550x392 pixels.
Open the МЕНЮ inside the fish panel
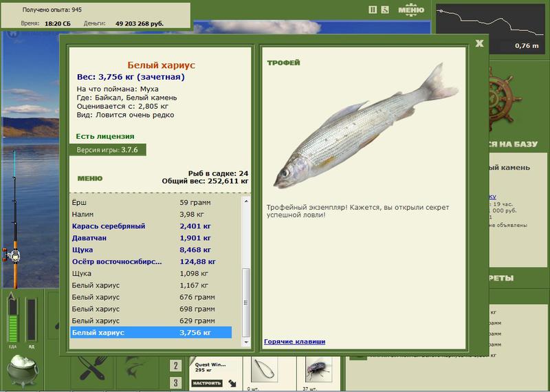pos(90,178)
